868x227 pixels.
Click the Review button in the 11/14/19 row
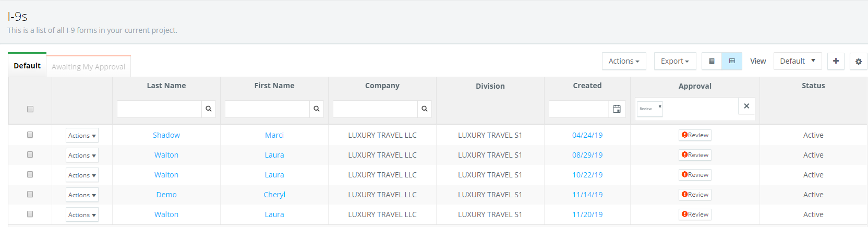coord(695,195)
